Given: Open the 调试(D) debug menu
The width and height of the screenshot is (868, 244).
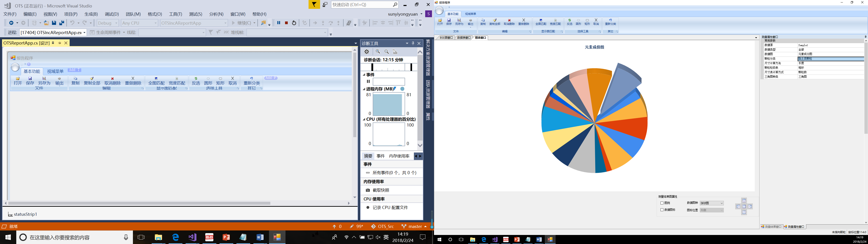Looking at the screenshot, I should click(111, 14).
